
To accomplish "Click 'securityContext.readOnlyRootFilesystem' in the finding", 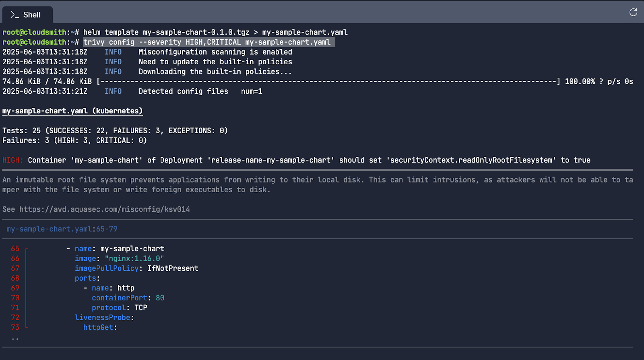I will pos(471,160).
